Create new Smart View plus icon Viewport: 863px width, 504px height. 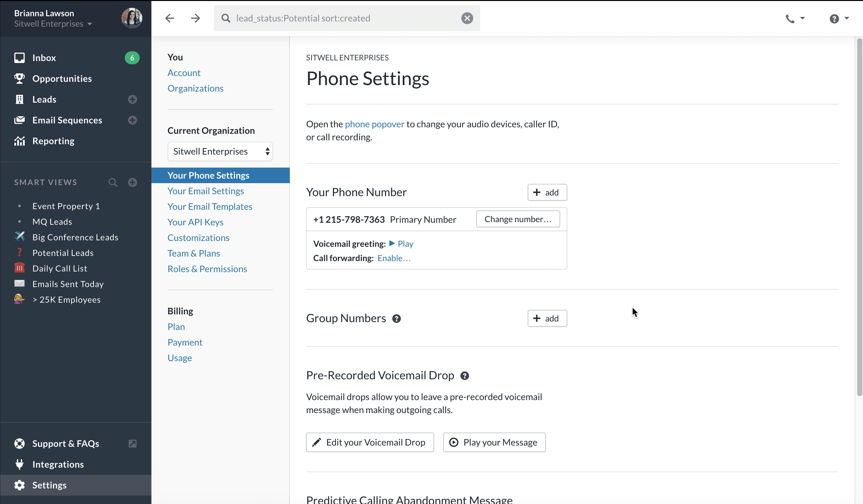133,183
